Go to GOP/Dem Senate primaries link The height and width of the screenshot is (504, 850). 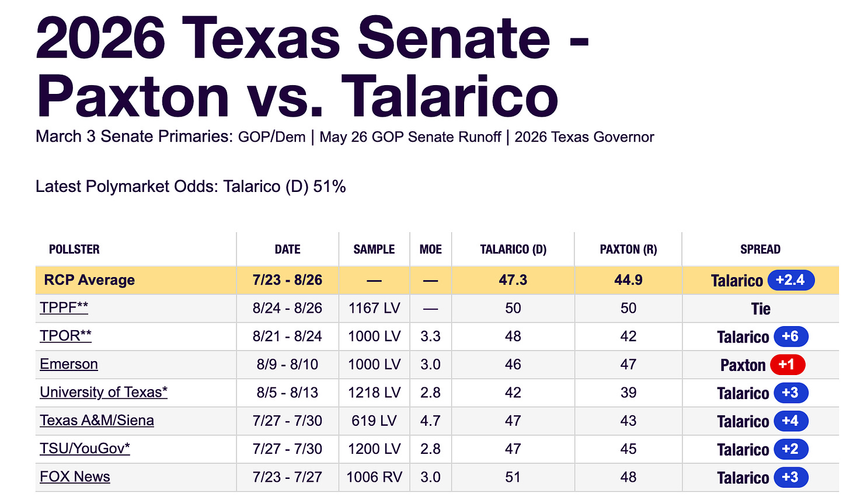(x=271, y=137)
